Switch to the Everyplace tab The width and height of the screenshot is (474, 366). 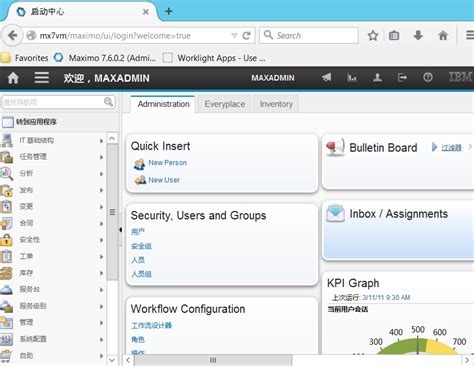click(225, 104)
